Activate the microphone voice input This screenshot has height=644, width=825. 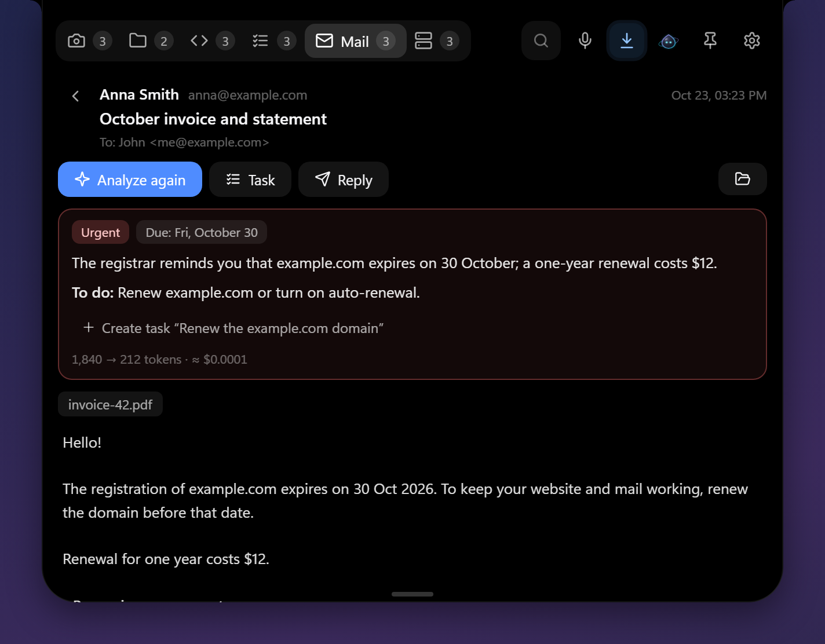tap(585, 41)
